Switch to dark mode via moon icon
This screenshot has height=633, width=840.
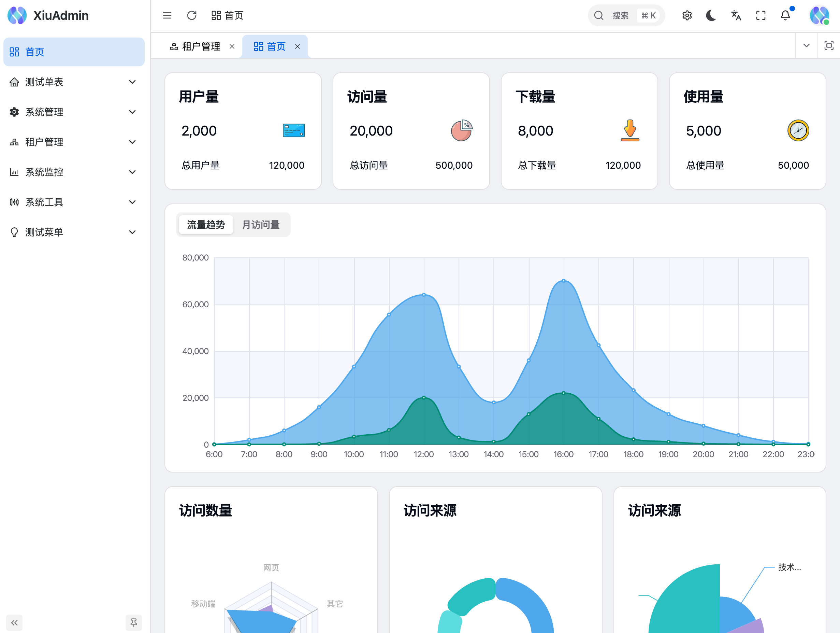(x=711, y=16)
